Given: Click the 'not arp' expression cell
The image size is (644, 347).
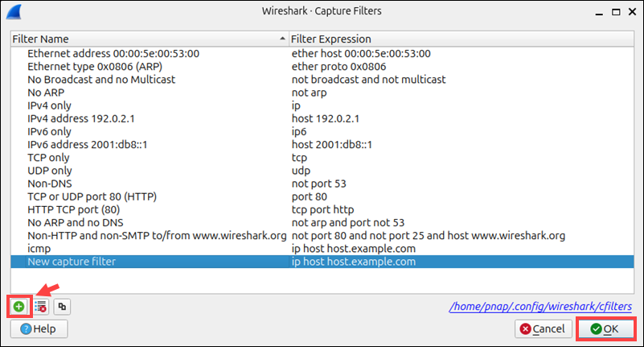Looking at the screenshot, I should tap(309, 93).
